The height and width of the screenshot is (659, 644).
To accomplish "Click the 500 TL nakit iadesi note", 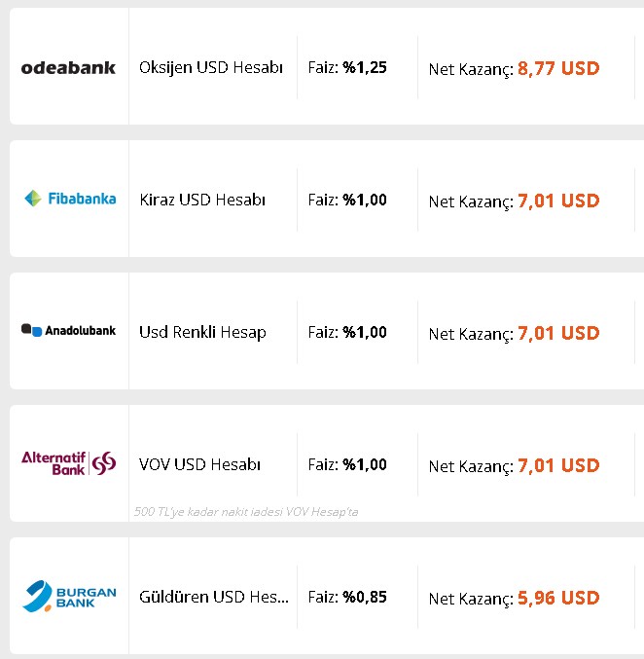I will [246, 512].
